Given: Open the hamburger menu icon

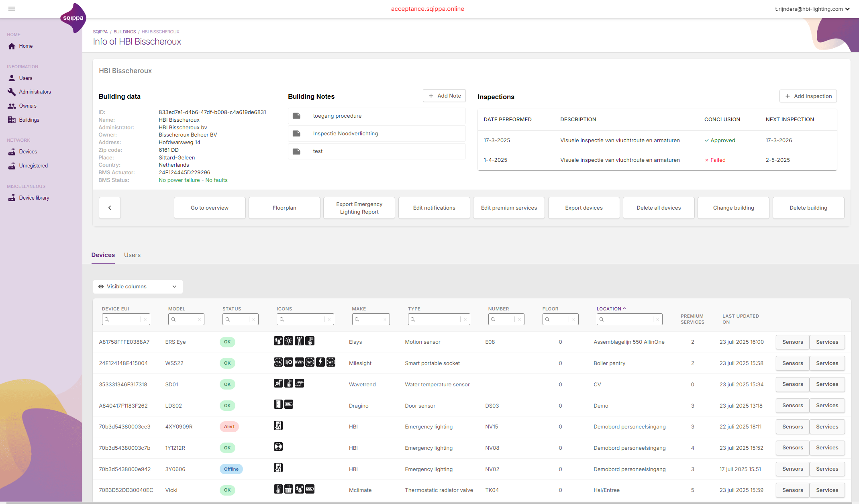Looking at the screenshot, I should point(12,9).
